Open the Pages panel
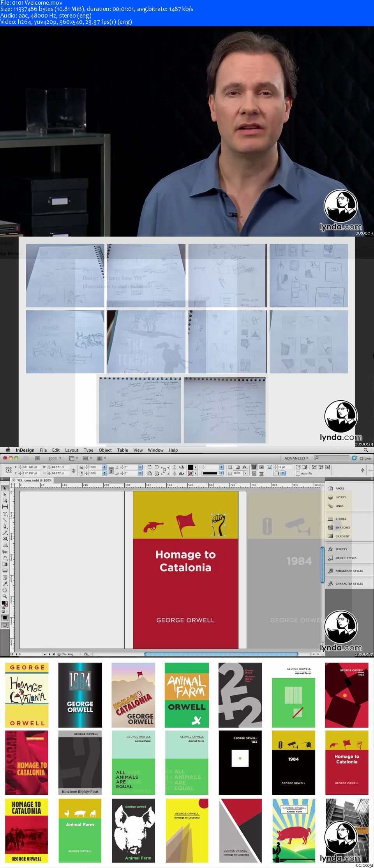The width and height of the screenshot is (374, 868). pos(337,488)
